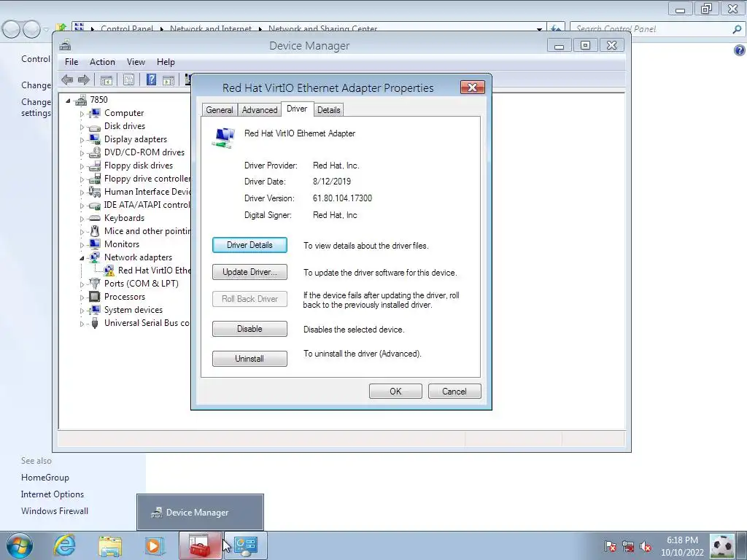Click the Back arrow in Device Manager toolbar
The image size is (747, 560).
67,79
